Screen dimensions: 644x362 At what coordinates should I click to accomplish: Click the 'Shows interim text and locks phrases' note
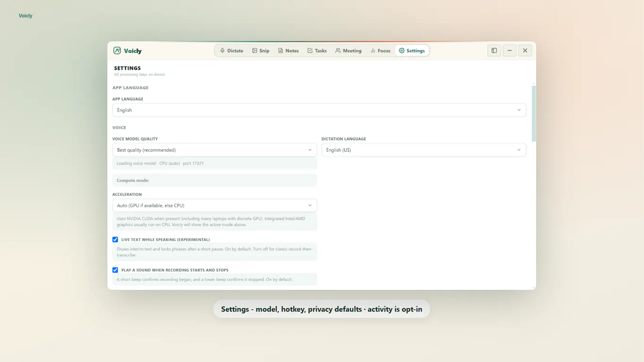click(x=215, y=252)
